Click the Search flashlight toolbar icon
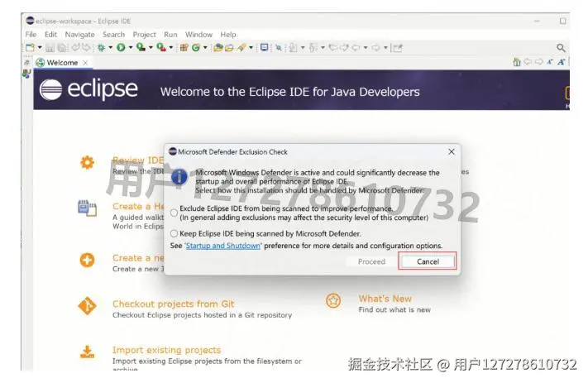 pyautogui.click(x=241, y=48)
